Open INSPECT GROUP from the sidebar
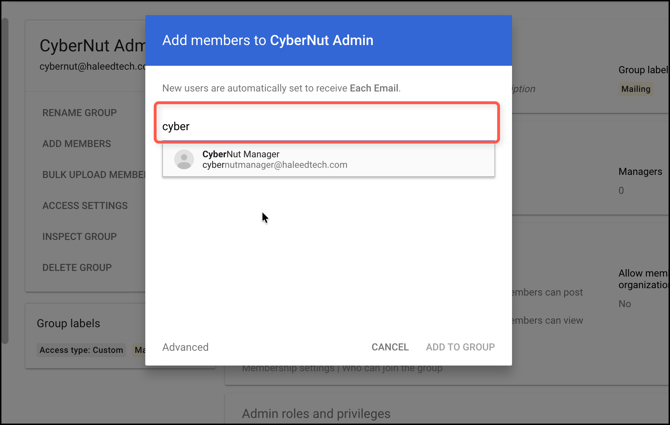 click(79, 237)
